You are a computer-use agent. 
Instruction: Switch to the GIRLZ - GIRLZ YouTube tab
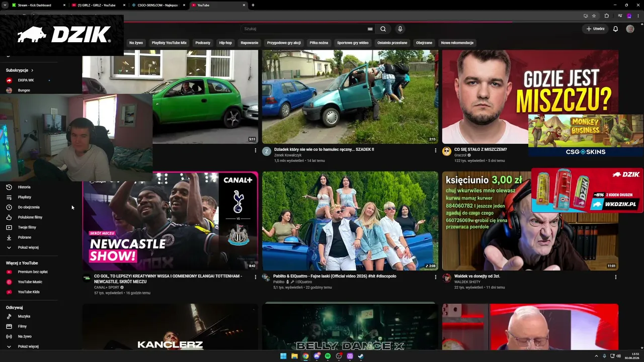click(x=98, y=5)
